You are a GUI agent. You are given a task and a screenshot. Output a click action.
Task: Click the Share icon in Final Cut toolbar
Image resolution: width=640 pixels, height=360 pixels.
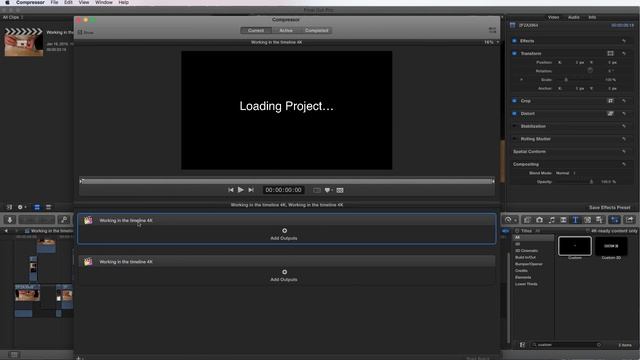tap(629, 220)
